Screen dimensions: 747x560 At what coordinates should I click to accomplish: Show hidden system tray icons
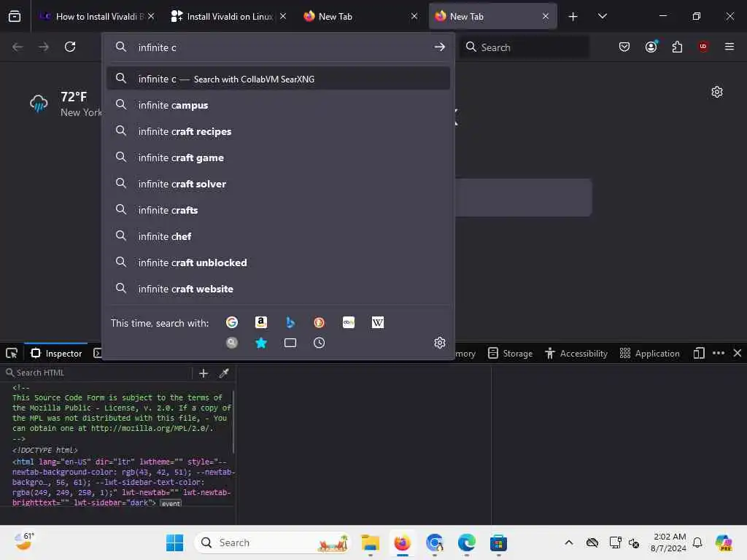(569, 542)
